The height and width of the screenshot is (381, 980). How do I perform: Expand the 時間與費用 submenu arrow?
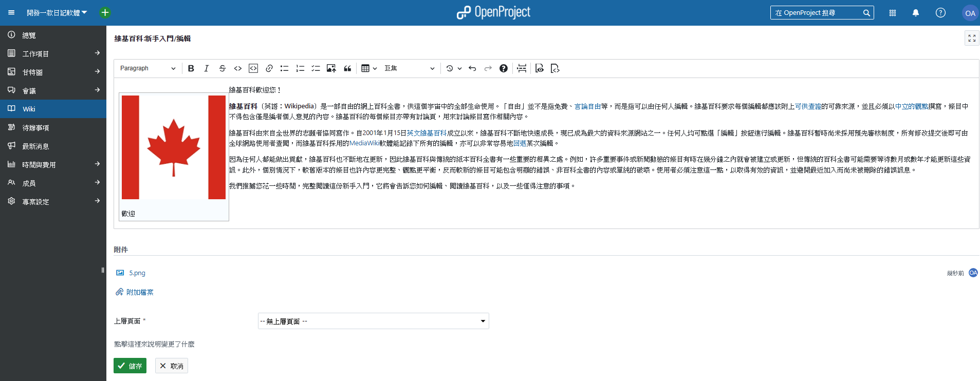click(x=98, y=164)
